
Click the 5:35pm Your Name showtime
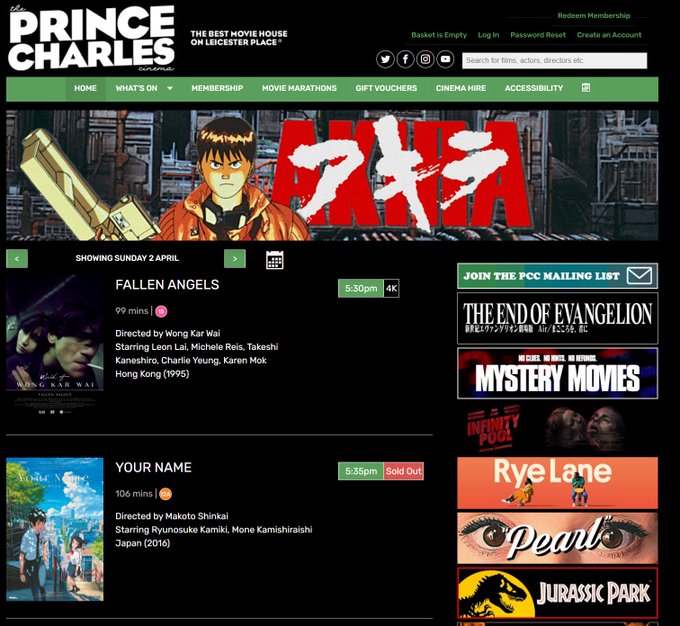point(361,471)
